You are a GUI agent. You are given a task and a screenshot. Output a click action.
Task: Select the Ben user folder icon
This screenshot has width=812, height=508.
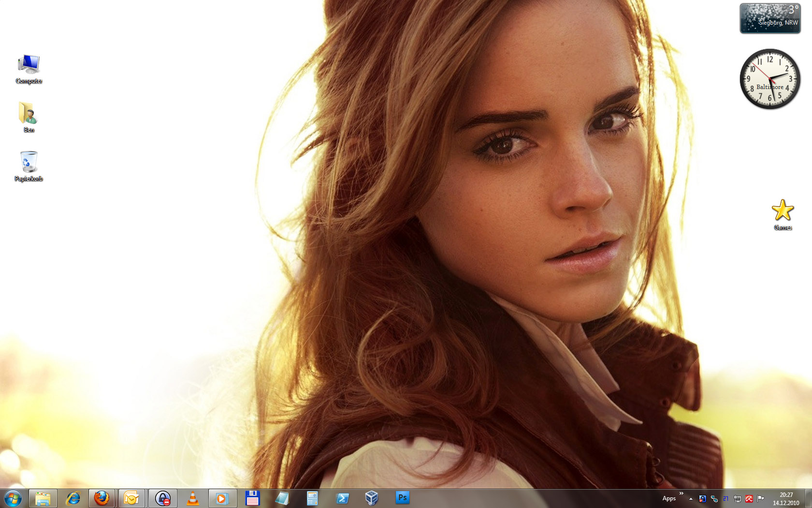(x=29, y=118)
